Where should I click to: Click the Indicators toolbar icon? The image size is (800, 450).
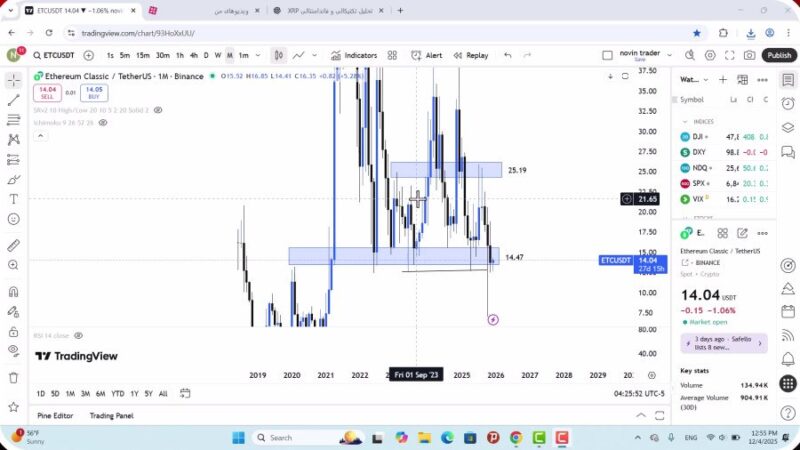(354, 56)
